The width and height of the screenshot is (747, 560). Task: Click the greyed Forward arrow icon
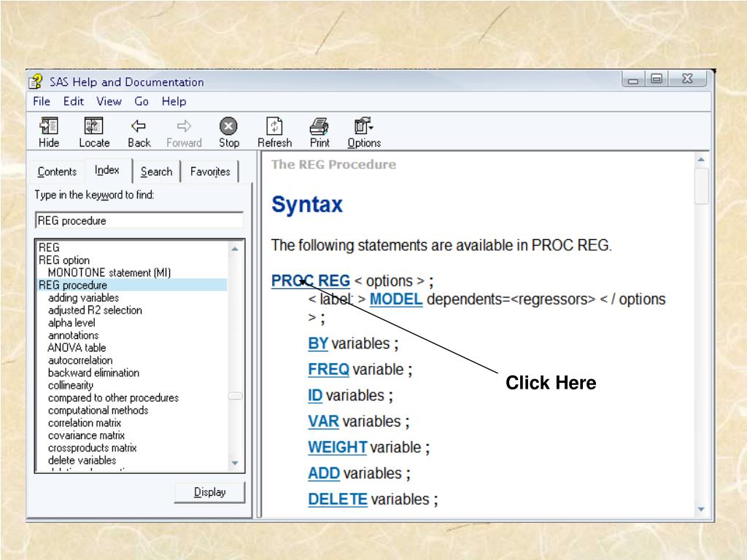click(x=184, y=127)
